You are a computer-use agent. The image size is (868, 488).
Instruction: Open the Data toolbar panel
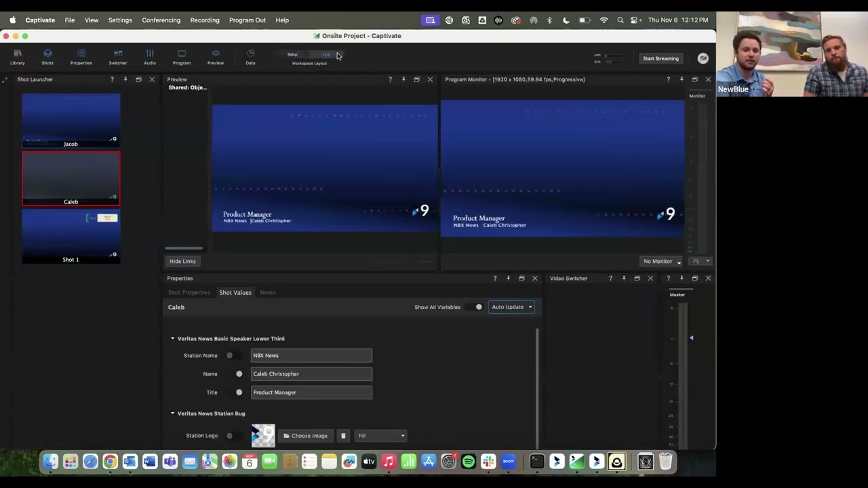[x=250, y=57]
